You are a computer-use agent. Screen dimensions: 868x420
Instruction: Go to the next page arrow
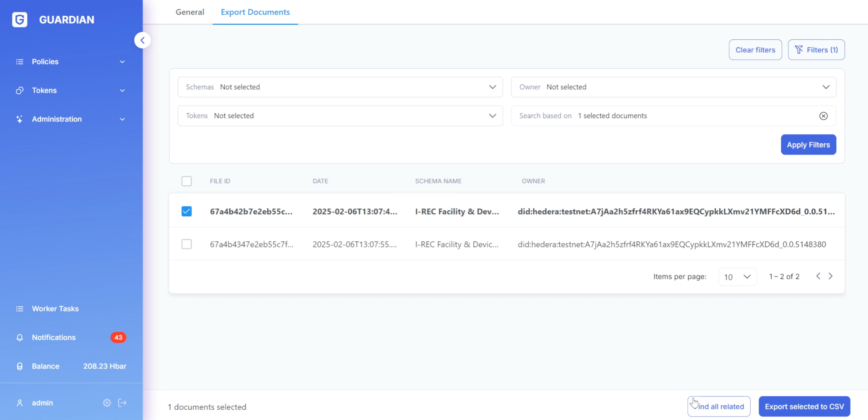[831, 276]
